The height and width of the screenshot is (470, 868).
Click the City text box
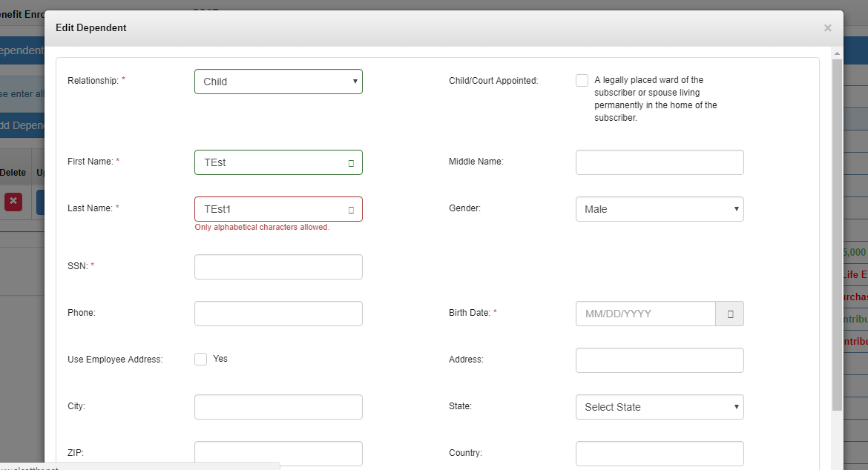[x=278, y=407]
